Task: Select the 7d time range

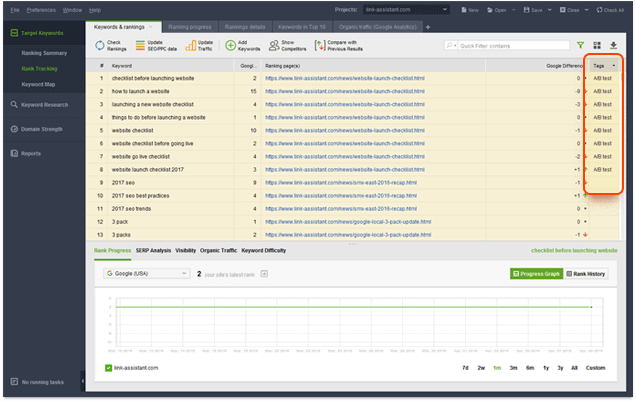Action: pyautogui.click(x=465, y=368)
